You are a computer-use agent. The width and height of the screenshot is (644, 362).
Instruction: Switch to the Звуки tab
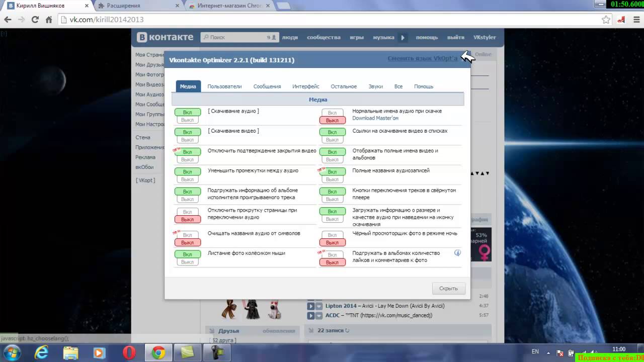coord(376,86)
